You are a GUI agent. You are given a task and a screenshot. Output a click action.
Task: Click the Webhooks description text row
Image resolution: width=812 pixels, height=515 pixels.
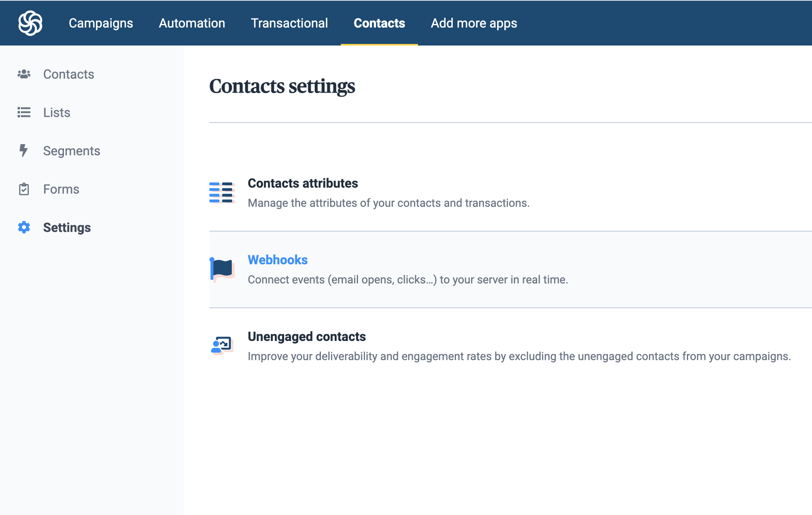(x=408, y=280)
